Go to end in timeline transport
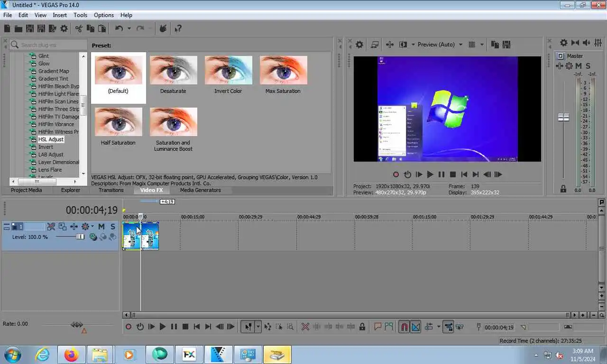 [x=208, y=327]
